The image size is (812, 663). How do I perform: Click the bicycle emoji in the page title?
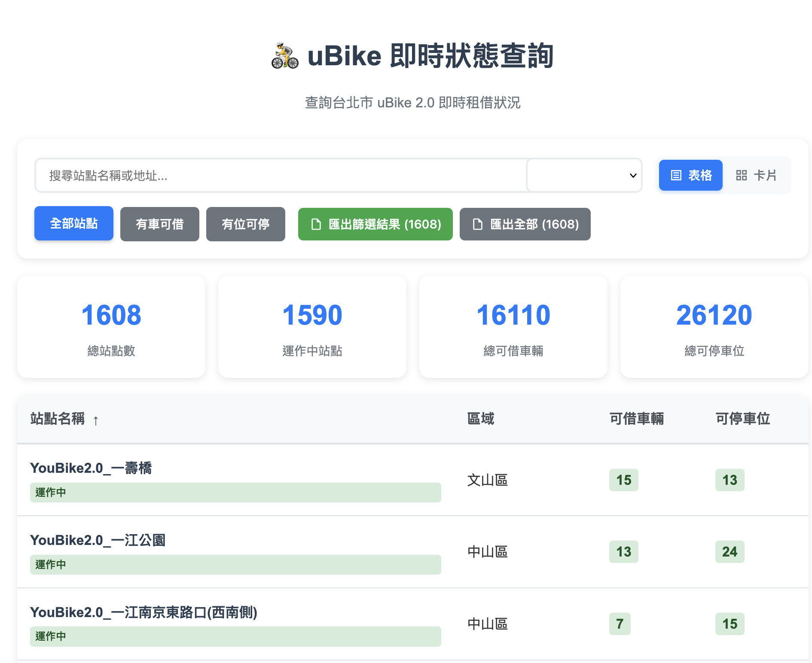pos(284,56)
